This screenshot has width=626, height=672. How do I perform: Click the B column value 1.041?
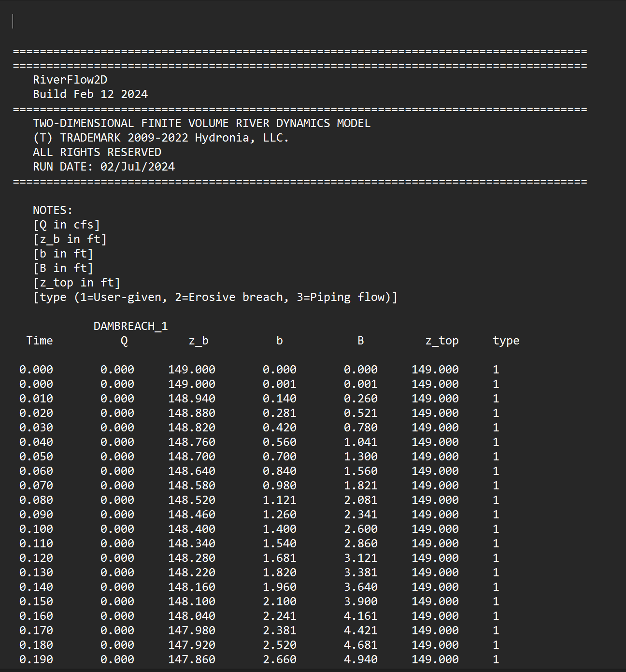point(360,442)
